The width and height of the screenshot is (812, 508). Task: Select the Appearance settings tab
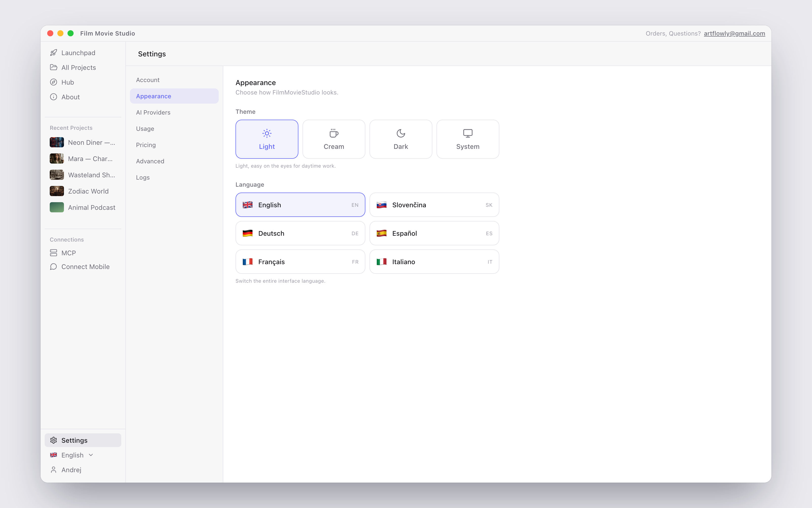[174, 96]
